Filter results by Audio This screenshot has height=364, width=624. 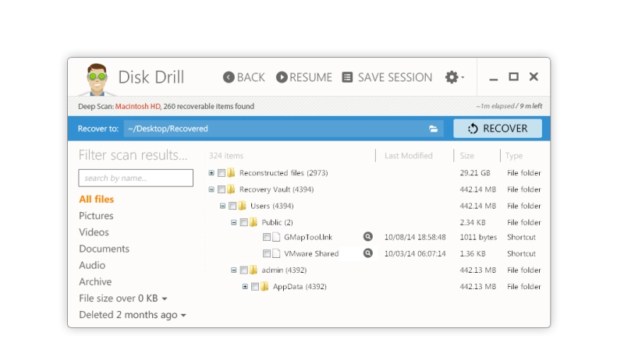point(92,265)
